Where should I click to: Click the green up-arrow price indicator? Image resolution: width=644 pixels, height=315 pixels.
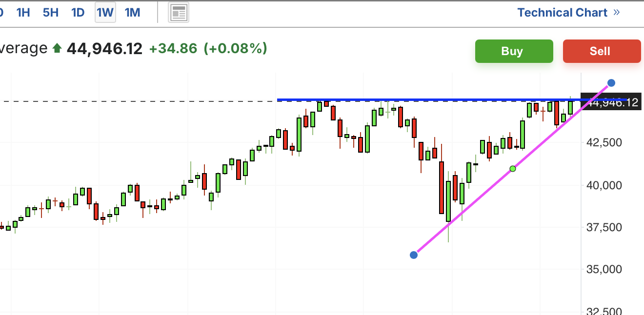(57, 48)
